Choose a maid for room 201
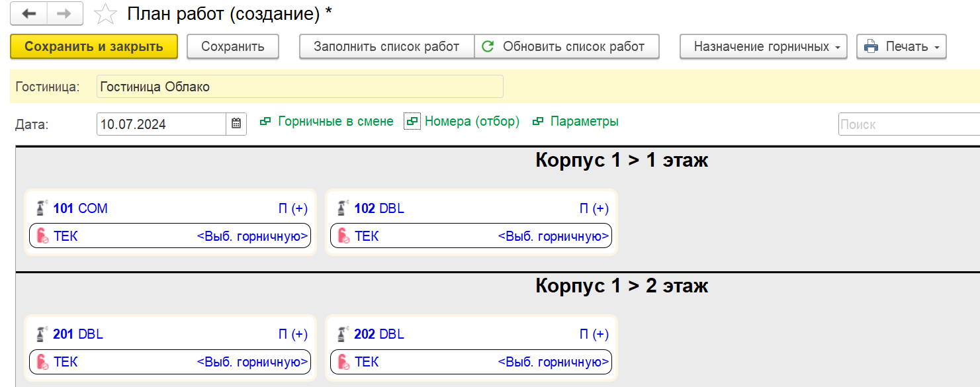 253,362
